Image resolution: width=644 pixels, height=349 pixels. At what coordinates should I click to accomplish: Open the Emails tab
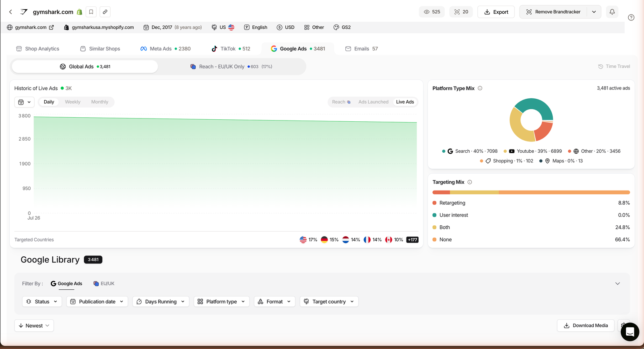pyautogui.click(x=361, y=49)
